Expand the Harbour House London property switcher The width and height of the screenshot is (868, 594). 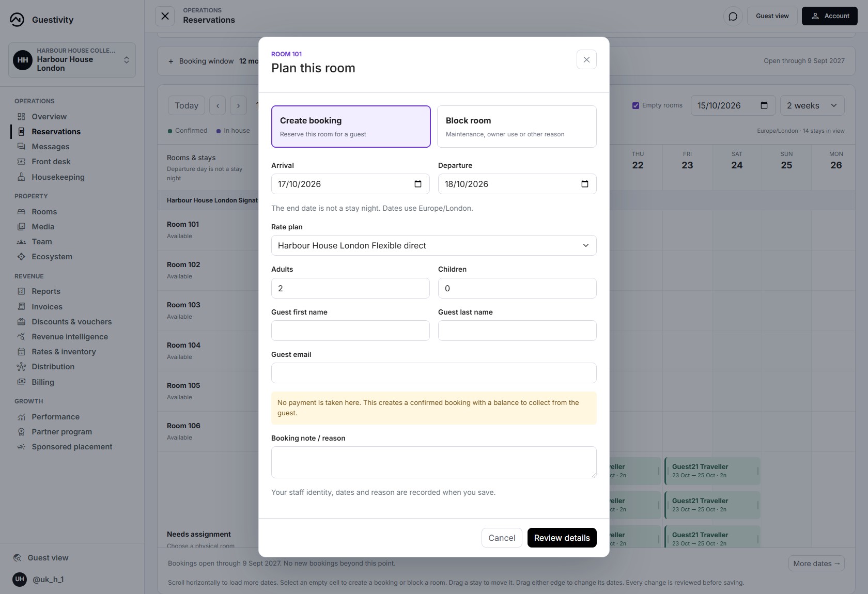coord(72,60)
